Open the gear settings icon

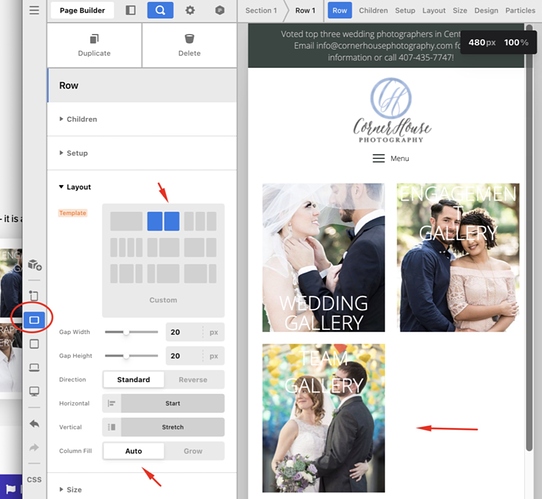[x=190, y=10]
